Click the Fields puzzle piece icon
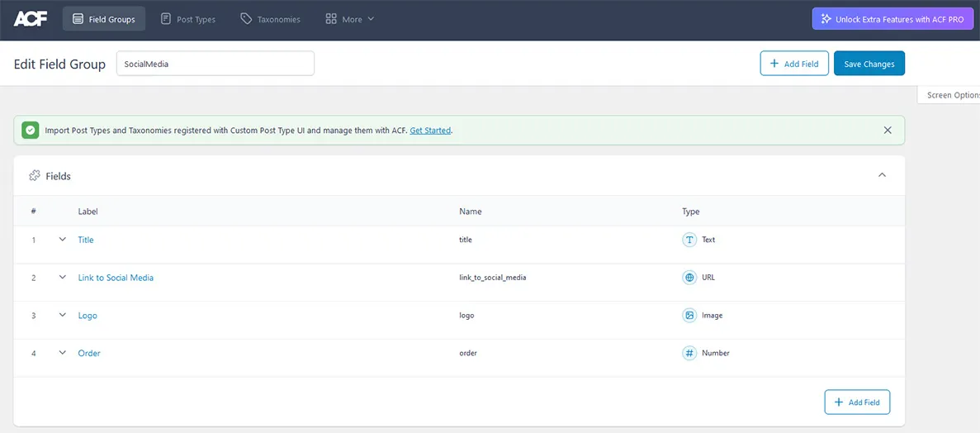The height and width of the screenshot is (433, 980). (x=35, y=176)
